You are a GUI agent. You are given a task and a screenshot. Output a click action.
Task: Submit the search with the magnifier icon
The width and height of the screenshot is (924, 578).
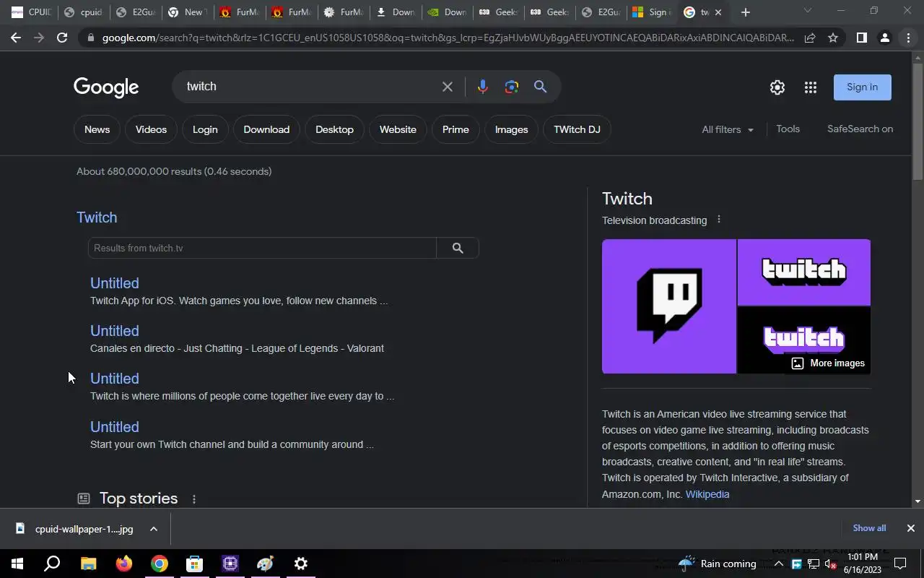pyautogui.click(x=540, y=87)
